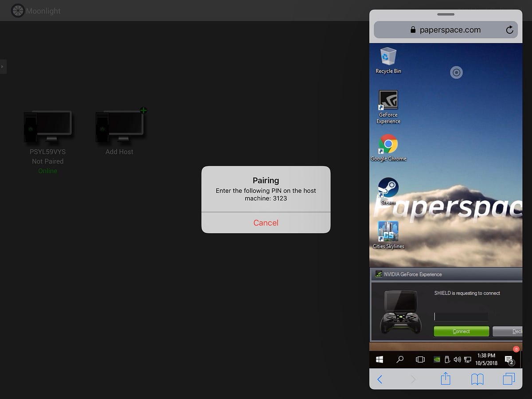Cancel the Pairing dialog
This screenshot has height=399, width=532.
pyautogui.click(x=266, y=223)
